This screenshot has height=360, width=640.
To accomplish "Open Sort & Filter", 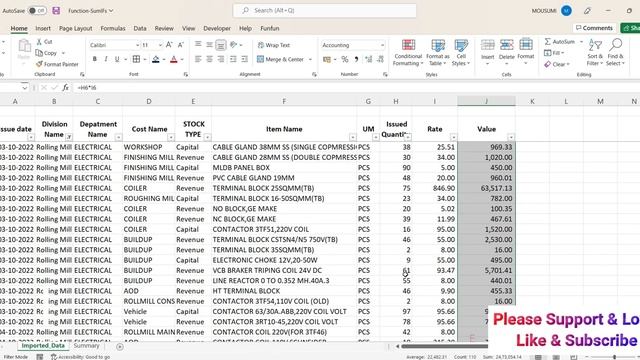I will click(x=595, y=52).
